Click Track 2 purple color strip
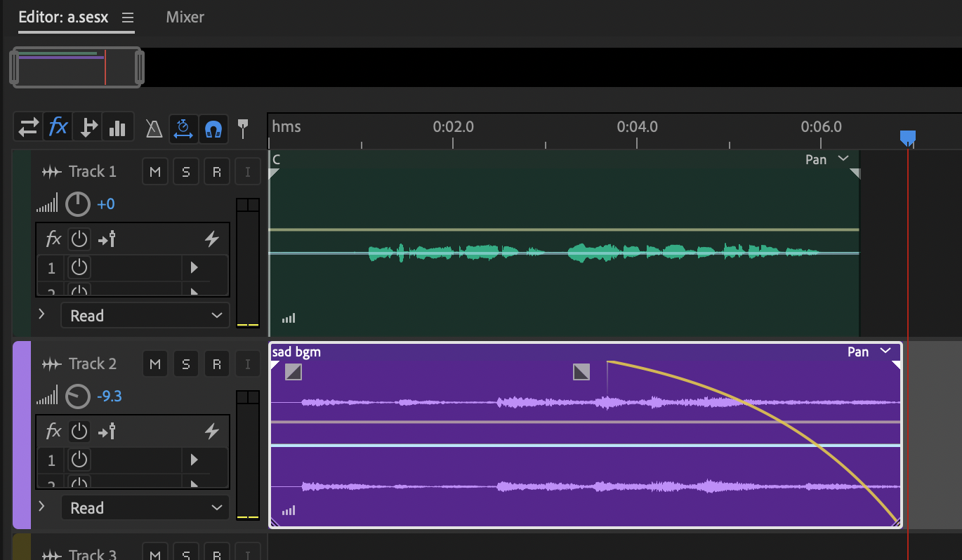Image resolution: width=962 pixels, height=560 pixels. [22, 435]
